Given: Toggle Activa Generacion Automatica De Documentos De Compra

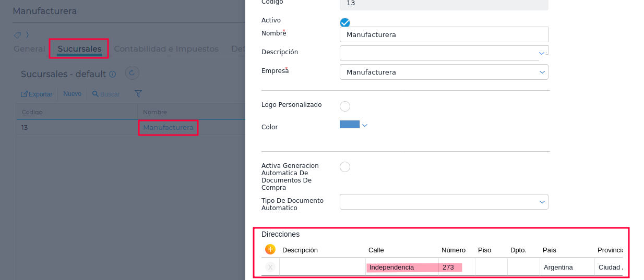Looking at the screenshot, I should (345, 167).
